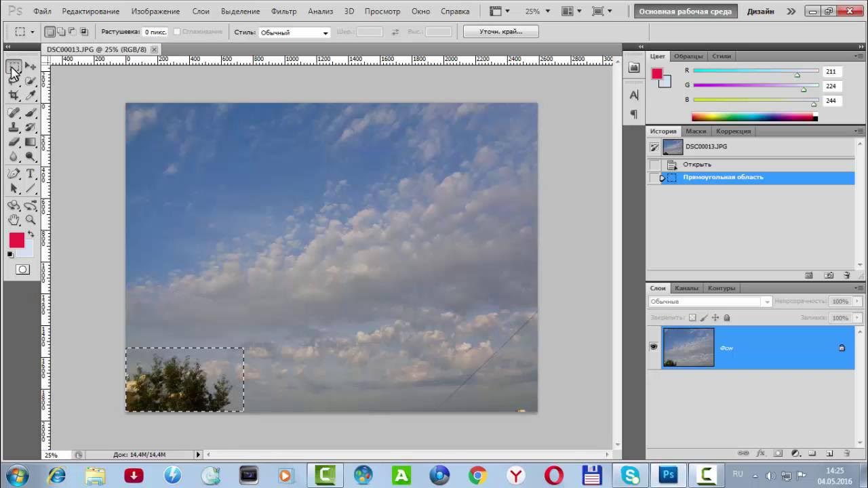Switch to the Дизайн workspace
This screenshot has height=488, width=868.
(761, 12)
